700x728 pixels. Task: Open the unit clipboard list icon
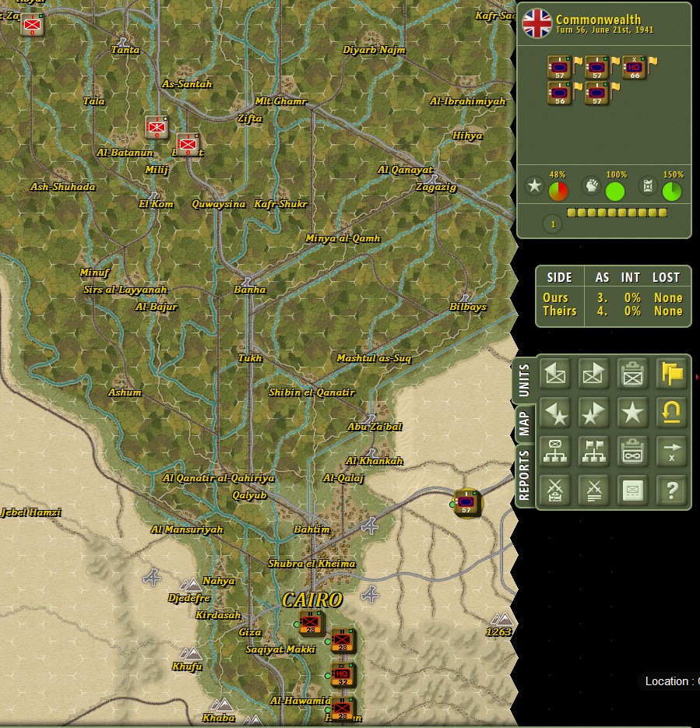point(632,373)
